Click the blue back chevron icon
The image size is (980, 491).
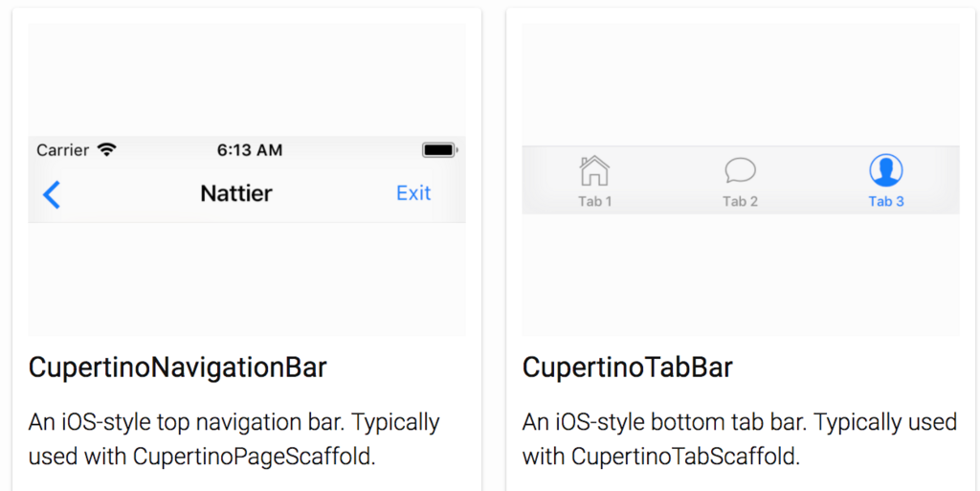tap(52, 195)
